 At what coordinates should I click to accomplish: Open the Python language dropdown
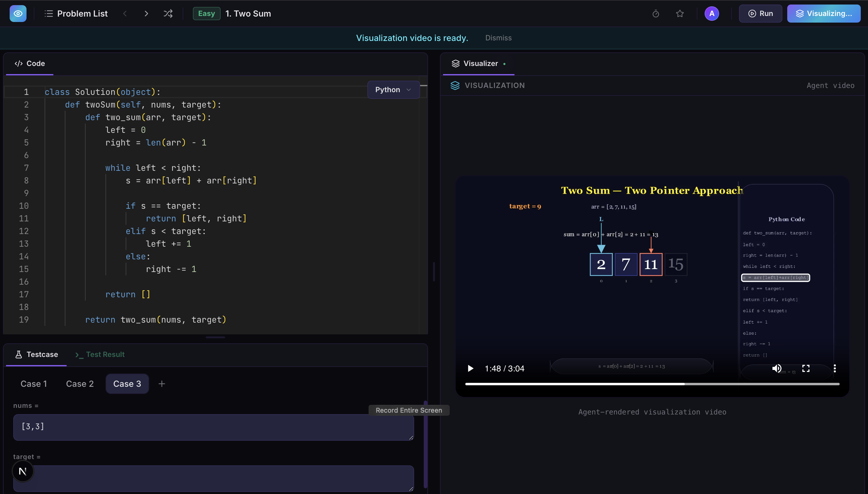point(393,89)
